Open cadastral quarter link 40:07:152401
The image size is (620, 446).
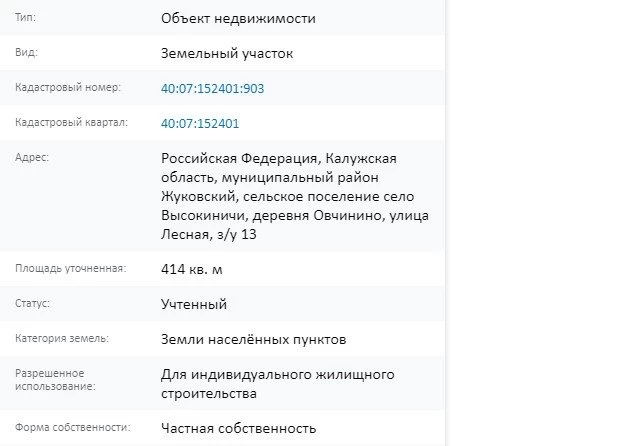tap(199, 124)
